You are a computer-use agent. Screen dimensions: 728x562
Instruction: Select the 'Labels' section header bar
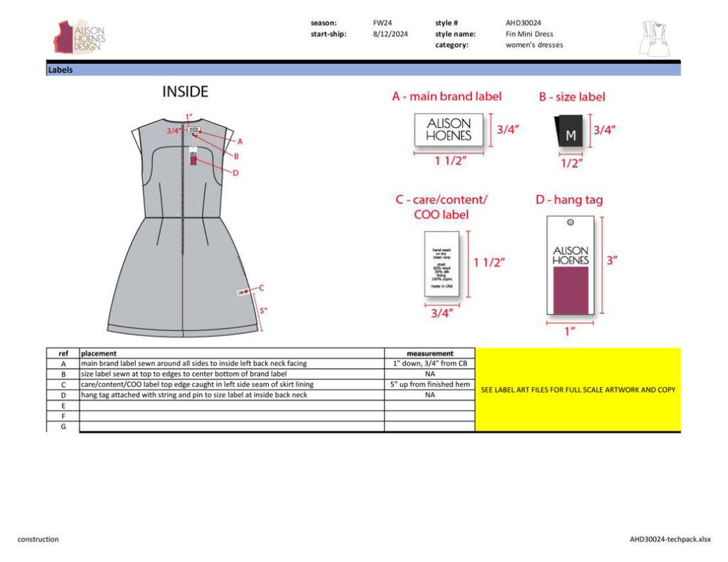[363, 70]
